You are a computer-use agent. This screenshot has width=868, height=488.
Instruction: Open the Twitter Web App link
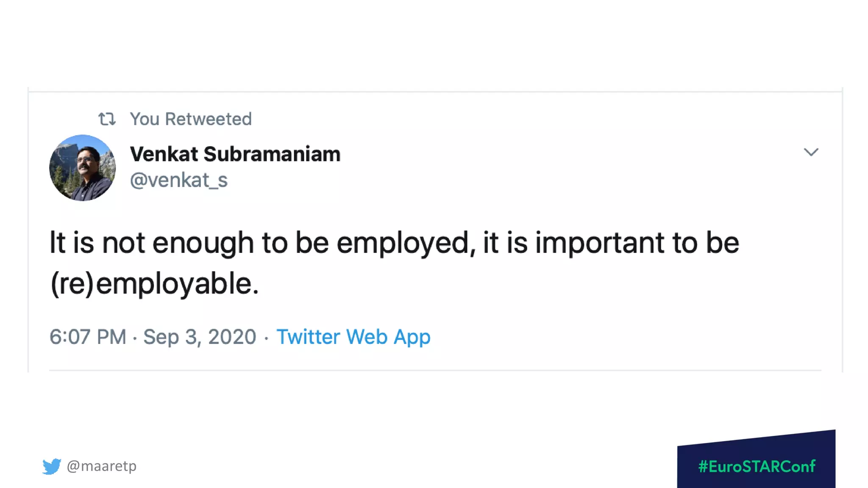click(x=353, y=337)
